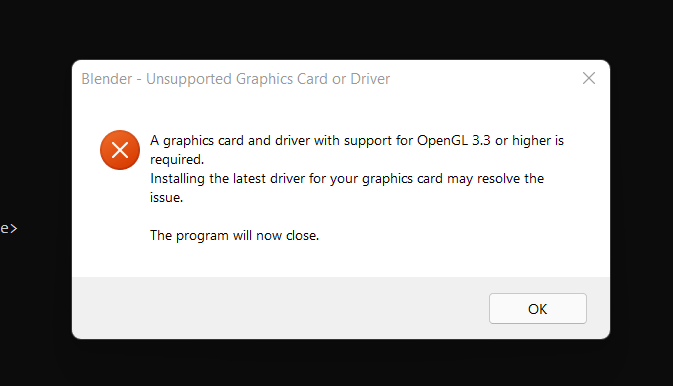This screenshot has width=673, height=386.
Task: Click the OK button to dismiss the error
Action: tap(537, 308)
